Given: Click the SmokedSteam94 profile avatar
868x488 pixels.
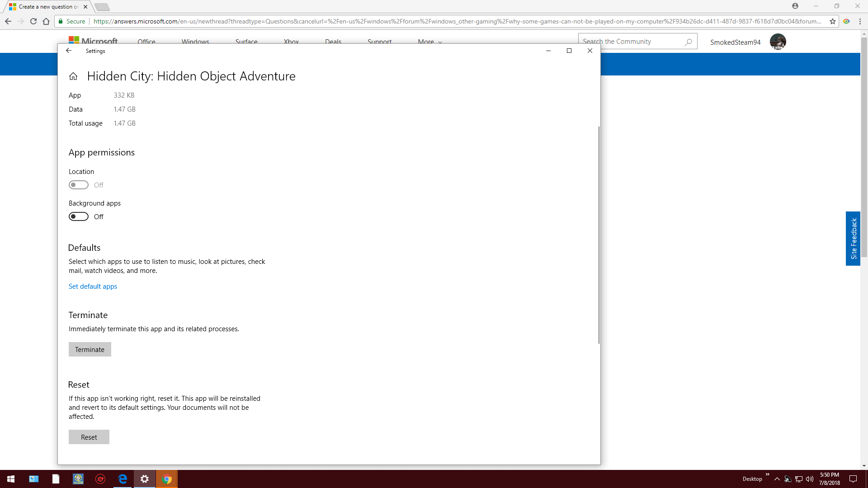Looking at the screenshot, I should 778,42.
